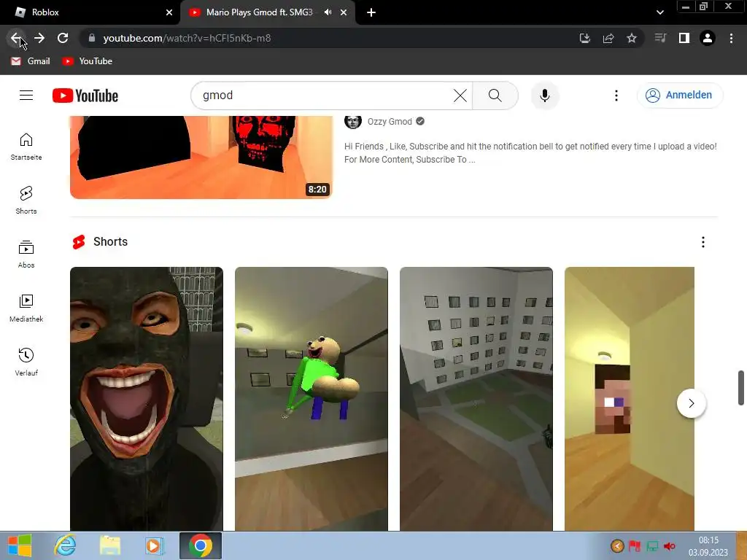Open the picture-frame room Short

click(476, 399)
